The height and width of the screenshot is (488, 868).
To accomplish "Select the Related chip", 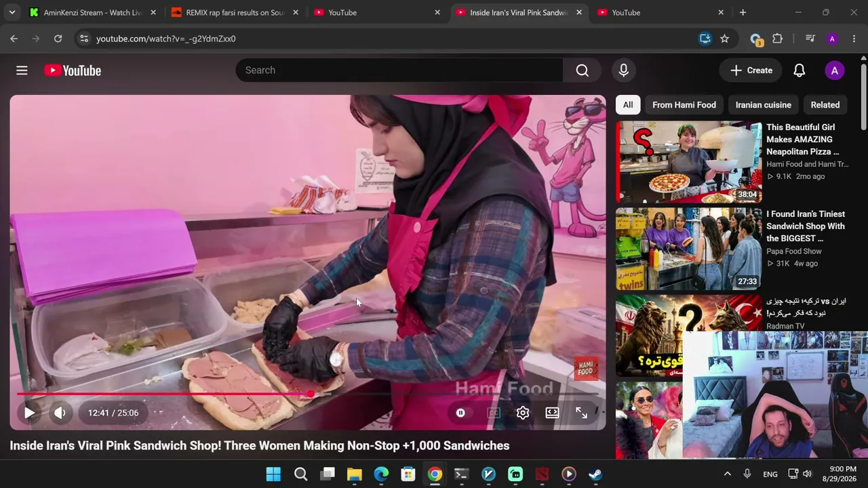I will tap(825, 105).
